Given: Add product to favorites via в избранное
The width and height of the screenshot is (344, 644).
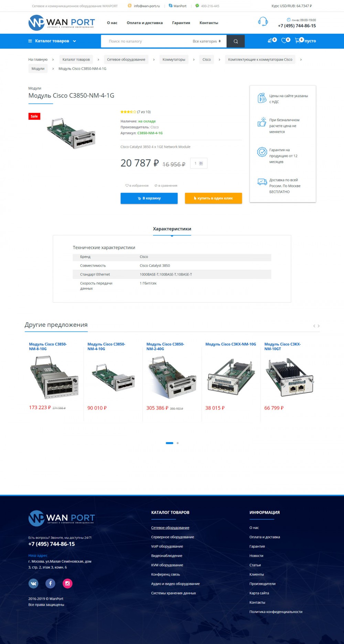Looking at the screenshot, I should [x=137, y=186].
